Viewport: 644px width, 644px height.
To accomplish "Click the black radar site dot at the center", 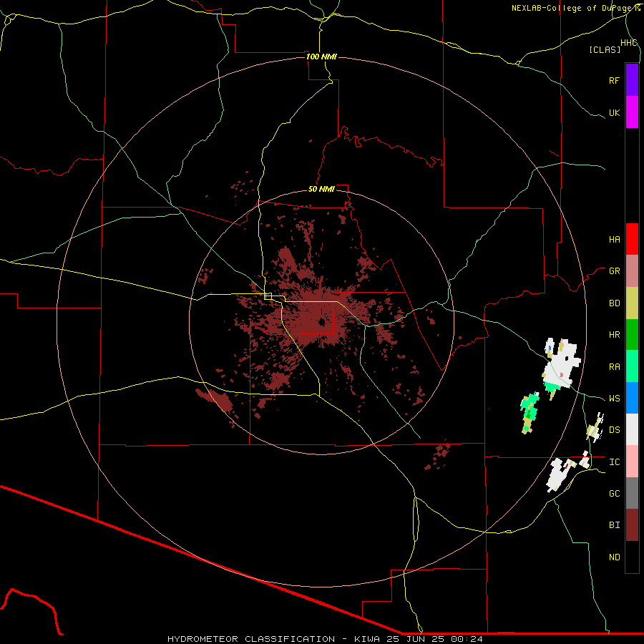I will [x=321, y=323].
